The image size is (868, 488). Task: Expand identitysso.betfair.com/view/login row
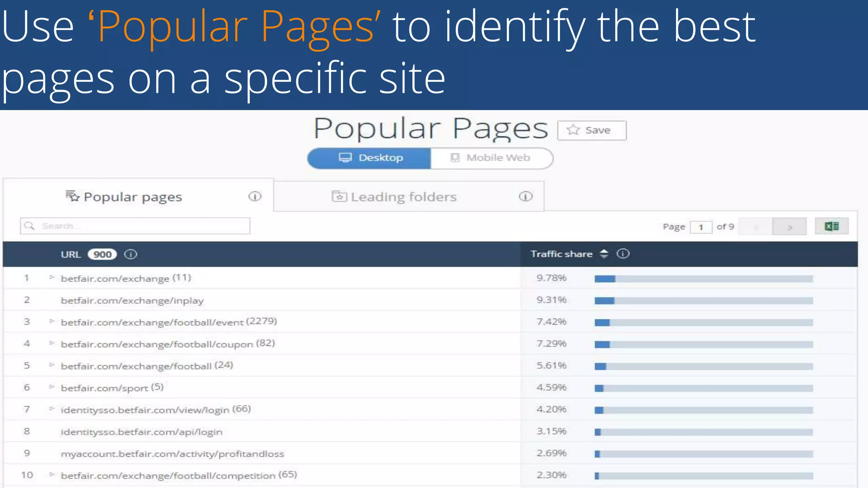pos(52,409)
